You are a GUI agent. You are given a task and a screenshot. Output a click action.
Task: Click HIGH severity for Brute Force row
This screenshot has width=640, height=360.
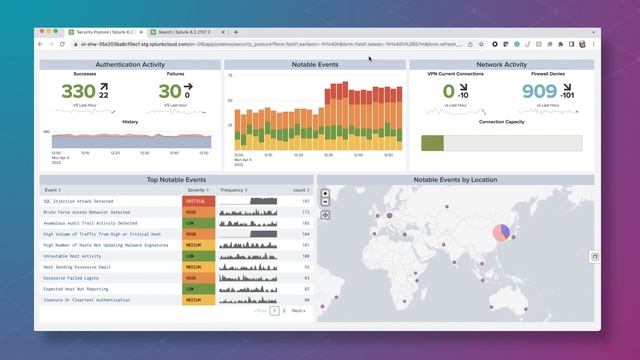198,212
